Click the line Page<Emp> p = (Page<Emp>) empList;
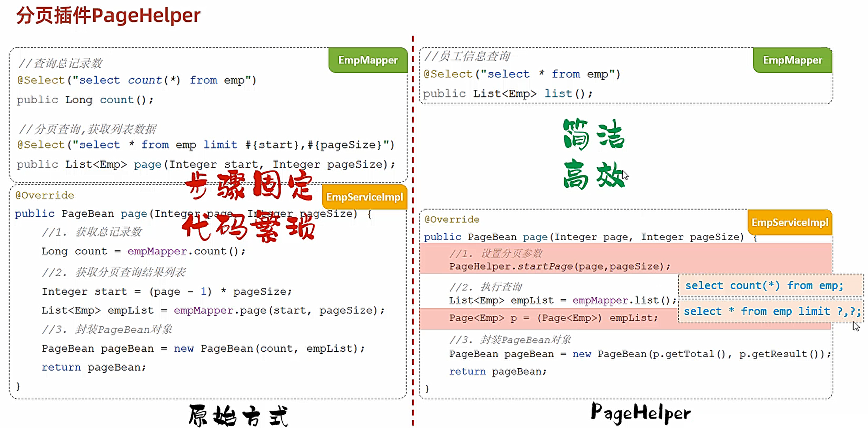The image size is (868, 428). 553,318
